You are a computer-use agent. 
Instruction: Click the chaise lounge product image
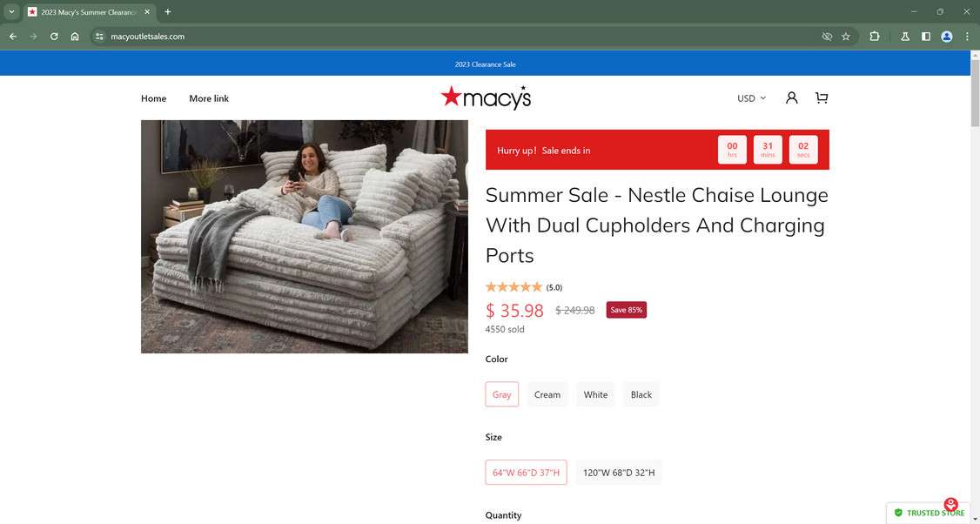305,237
